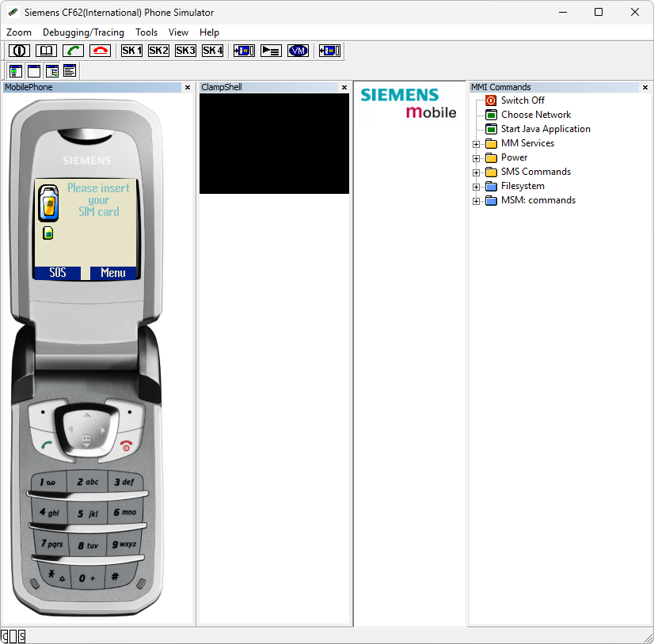The image size is (654, 644).
Task: Select the SMS Commands tree label
Action: click(x=536, y=172)
